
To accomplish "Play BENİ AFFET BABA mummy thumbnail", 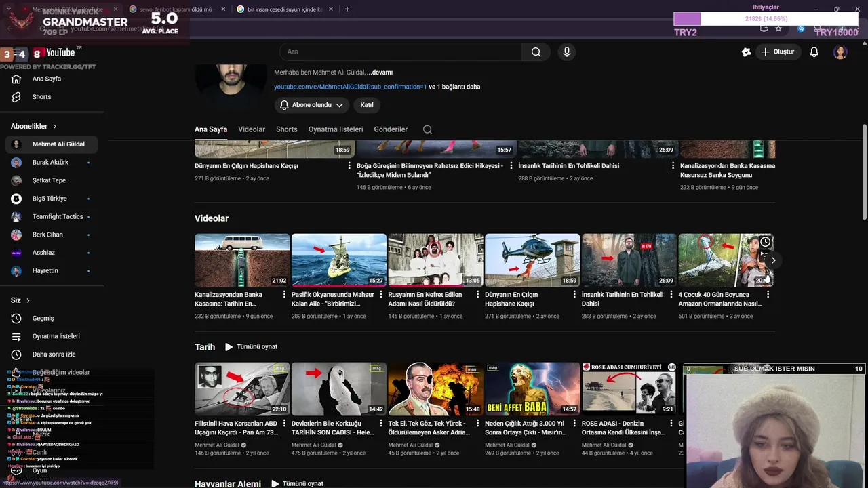I will click(532, 389).
